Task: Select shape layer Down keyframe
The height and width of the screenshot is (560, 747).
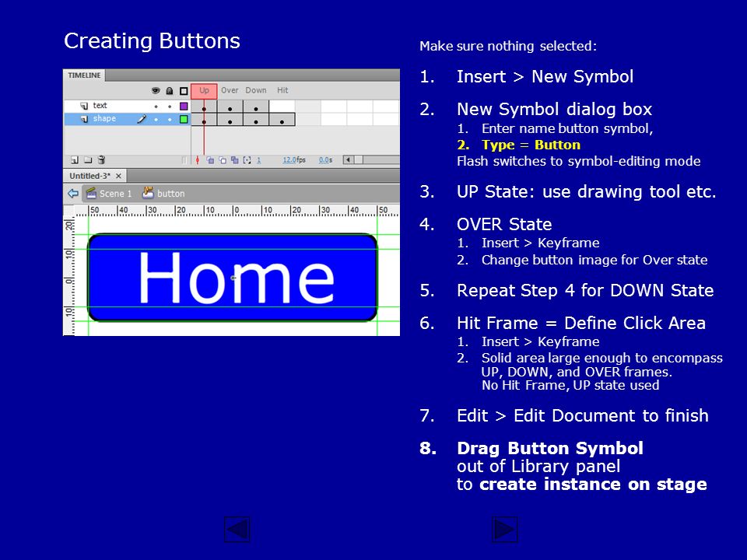Action: coord(256,120)
